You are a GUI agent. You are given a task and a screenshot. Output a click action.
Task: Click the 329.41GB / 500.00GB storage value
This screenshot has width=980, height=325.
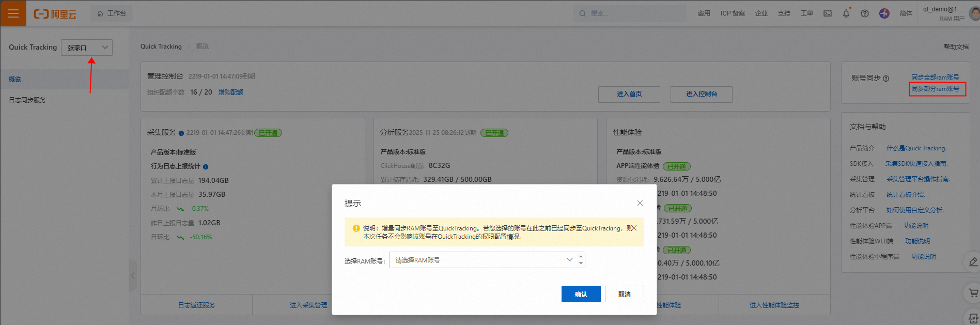point(457,180)
